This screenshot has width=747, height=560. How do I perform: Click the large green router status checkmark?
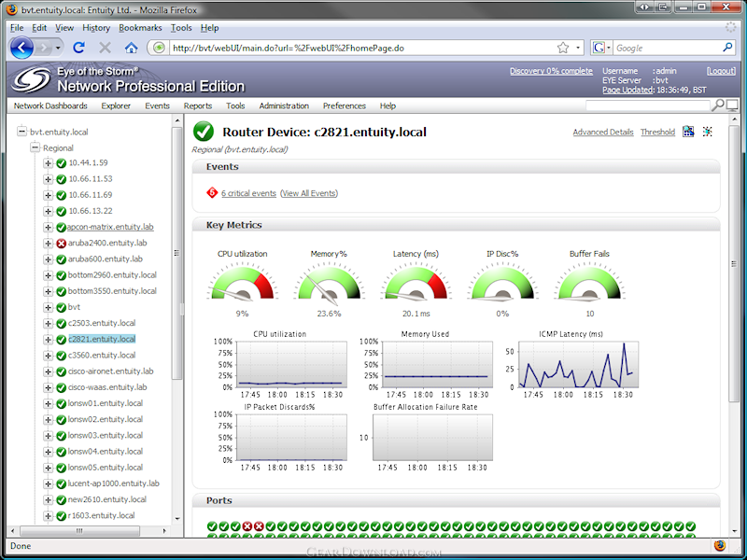(204, 132)
